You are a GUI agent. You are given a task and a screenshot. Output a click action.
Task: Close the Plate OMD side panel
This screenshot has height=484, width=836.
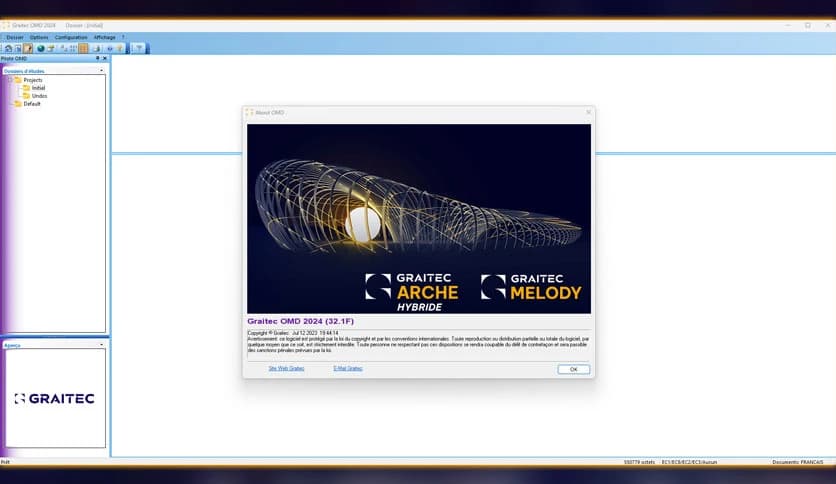pyautogui.click(x=104, y=58)
